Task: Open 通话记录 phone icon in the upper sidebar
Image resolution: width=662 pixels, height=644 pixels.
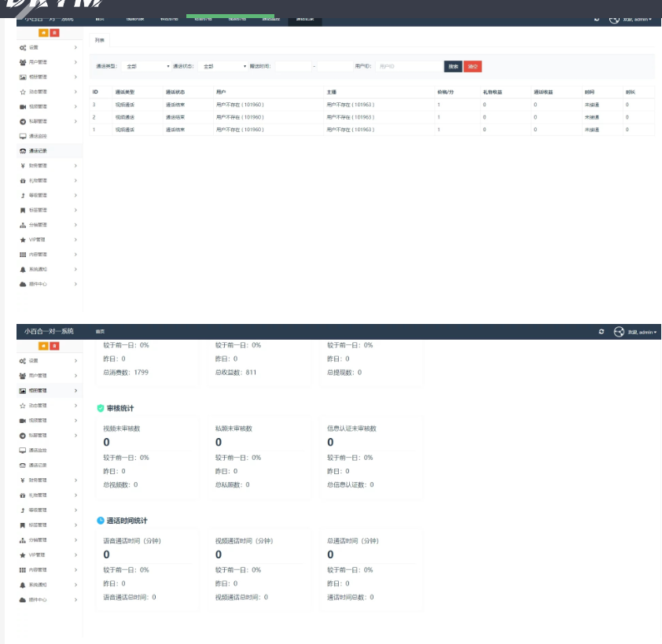Action: (23, 151)
